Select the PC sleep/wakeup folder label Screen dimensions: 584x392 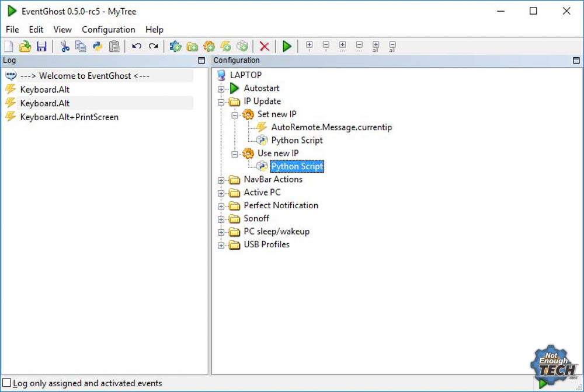coord(276,232)
